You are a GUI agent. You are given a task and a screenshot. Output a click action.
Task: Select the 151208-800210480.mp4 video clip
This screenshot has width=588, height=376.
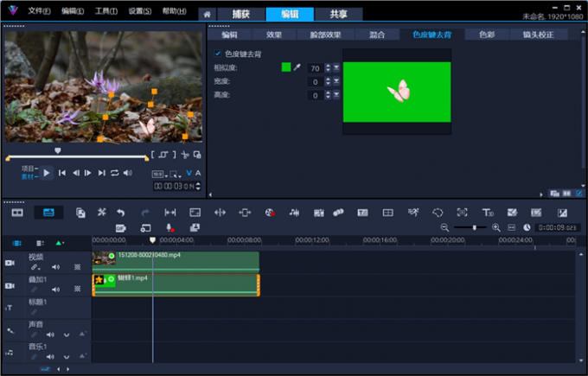pos(176,262)
